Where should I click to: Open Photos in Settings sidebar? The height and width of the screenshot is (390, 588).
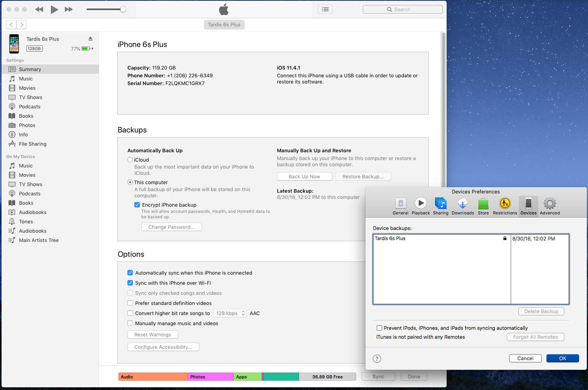tap(49, 125)
